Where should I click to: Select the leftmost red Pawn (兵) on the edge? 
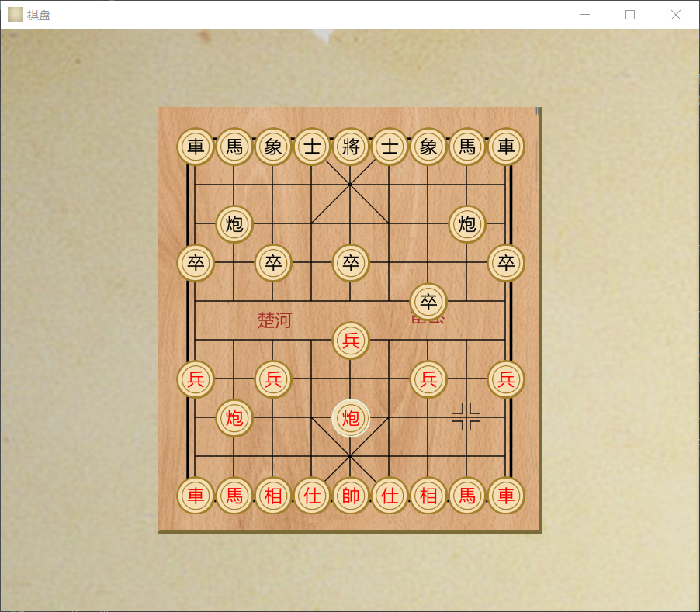[x=196, y=379]
